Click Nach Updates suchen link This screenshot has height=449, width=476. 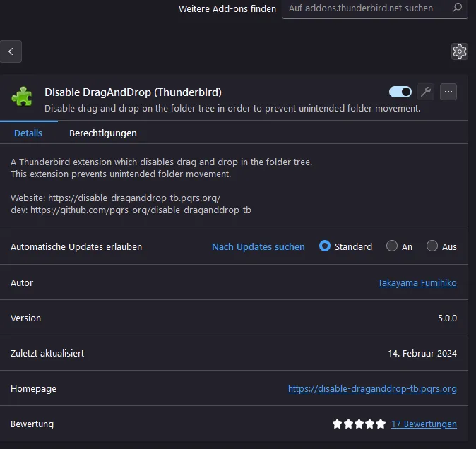pyautogui.click(x=258, y=246)
